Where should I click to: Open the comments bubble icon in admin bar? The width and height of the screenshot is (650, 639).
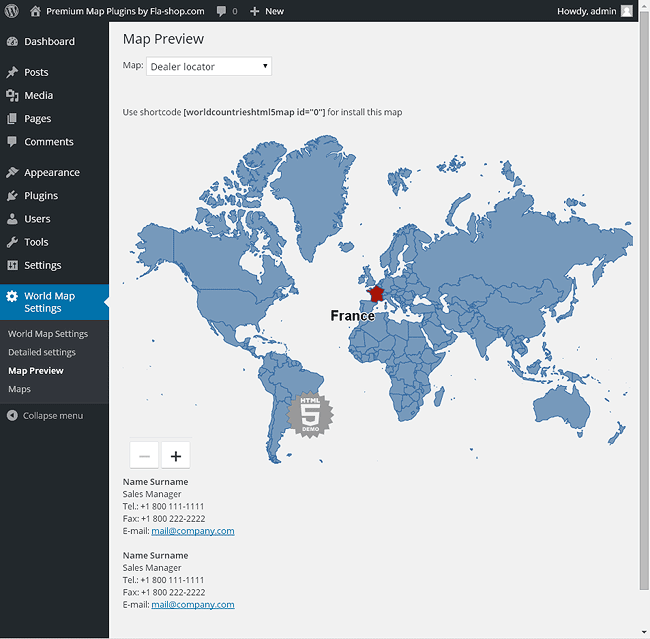tap(221, 11)
